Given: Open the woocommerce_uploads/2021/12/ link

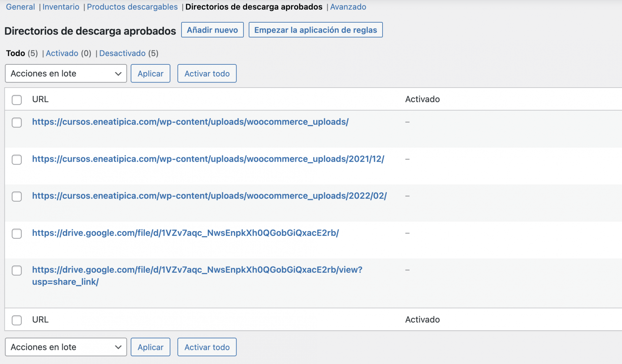Looking at the screenshot, I should [208, 159].
